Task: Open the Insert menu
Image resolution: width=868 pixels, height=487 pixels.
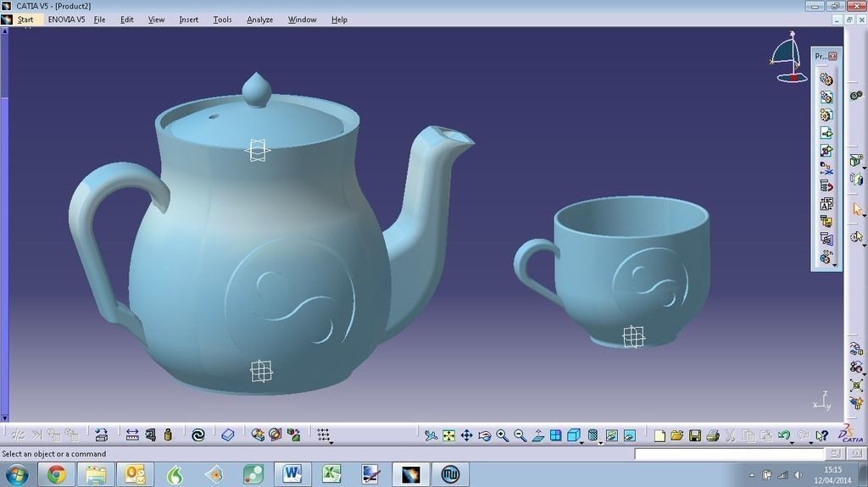Action: [x=188, y=19]
